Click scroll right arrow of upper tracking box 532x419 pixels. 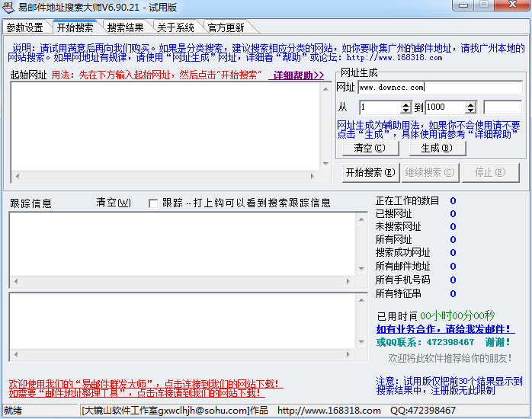(348, 281)
